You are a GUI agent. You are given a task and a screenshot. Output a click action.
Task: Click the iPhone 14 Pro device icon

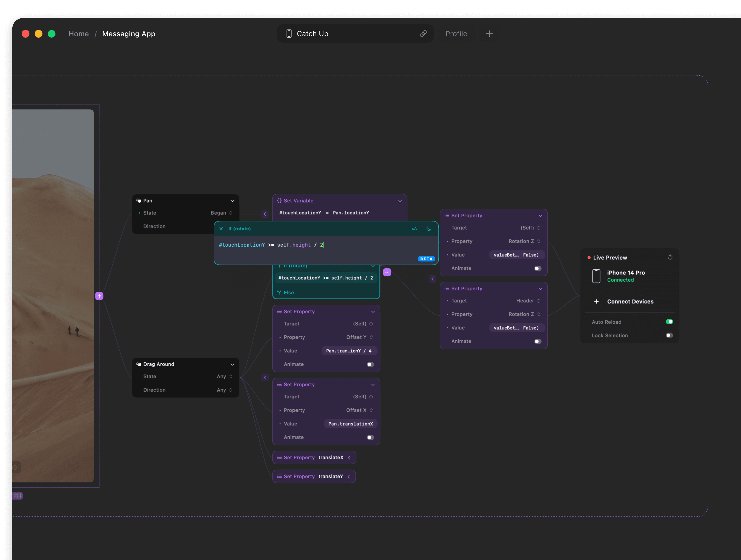point(596,276)
